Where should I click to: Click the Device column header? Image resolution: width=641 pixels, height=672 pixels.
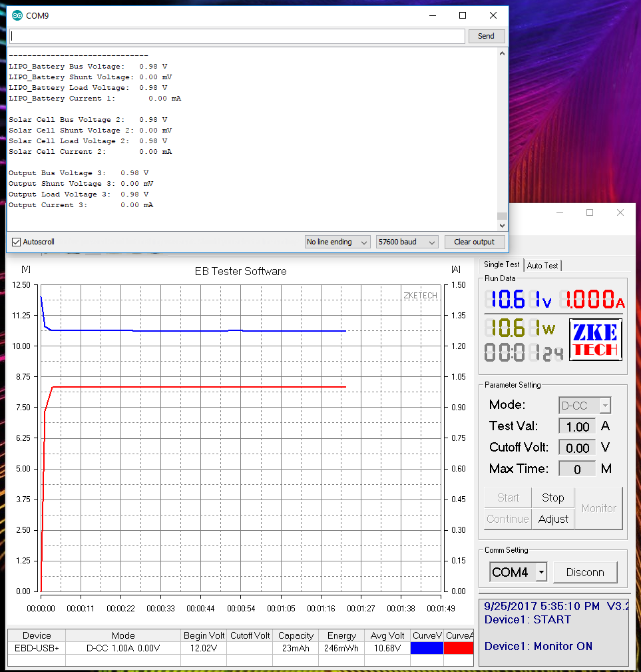[37, 635]
